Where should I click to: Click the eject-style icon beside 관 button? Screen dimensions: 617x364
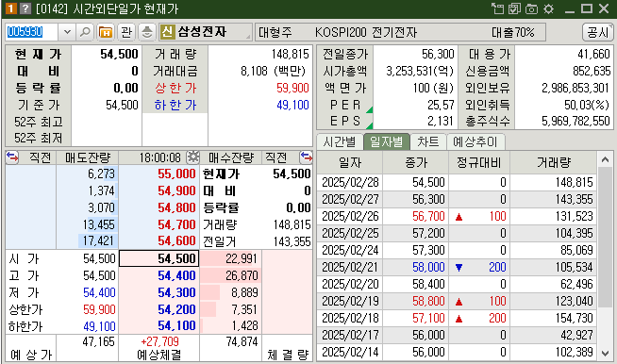pyautogui.click(x=147, y=32)
